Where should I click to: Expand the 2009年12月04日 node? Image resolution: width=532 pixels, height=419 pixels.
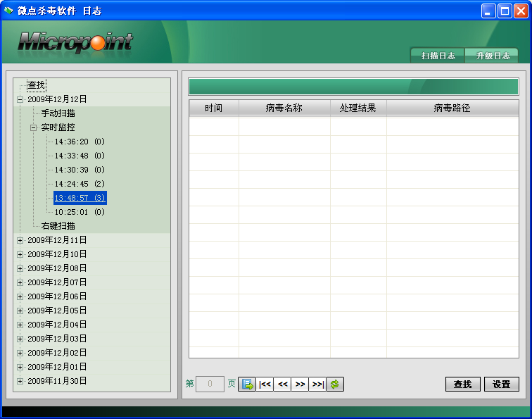[20, 325]
